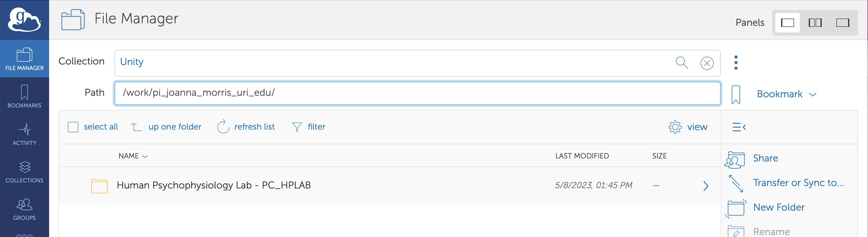868x237 pixels.
Task: Search collections with the magnifier icon
Action: [682, 63]
